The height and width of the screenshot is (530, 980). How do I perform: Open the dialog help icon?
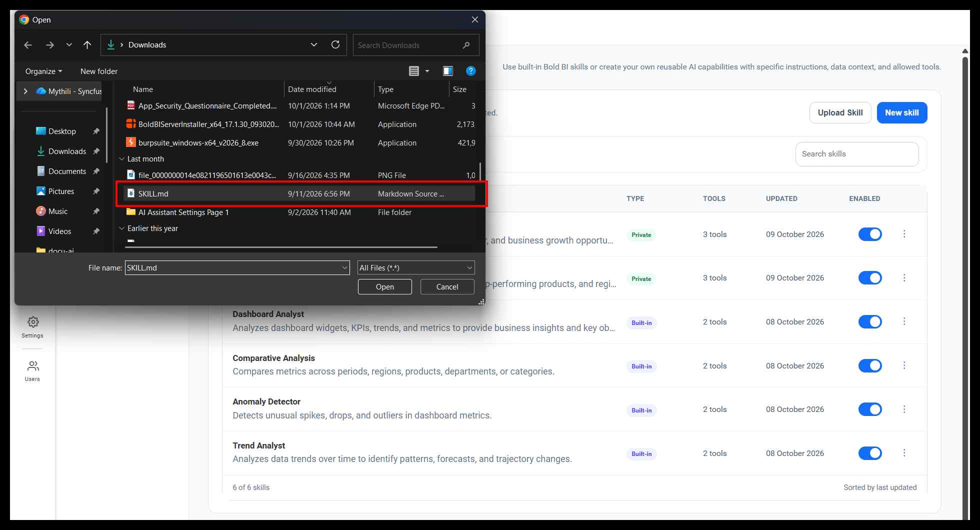(470, 71)
